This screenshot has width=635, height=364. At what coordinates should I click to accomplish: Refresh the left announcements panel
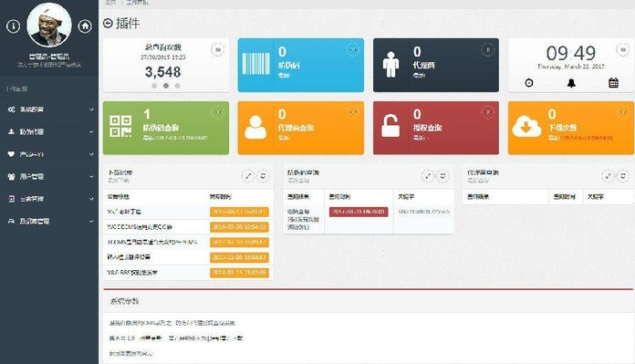pyautogui.click(x=263, y=176)
